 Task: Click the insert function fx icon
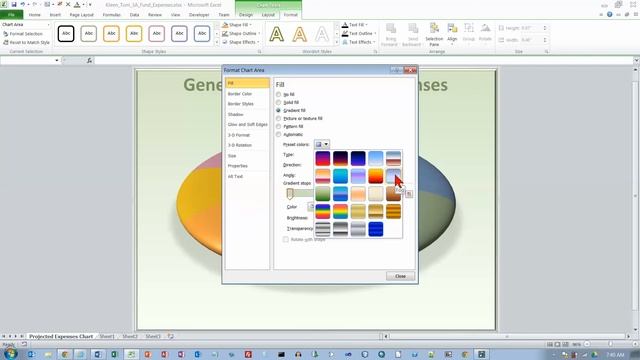tap(89, 60)
